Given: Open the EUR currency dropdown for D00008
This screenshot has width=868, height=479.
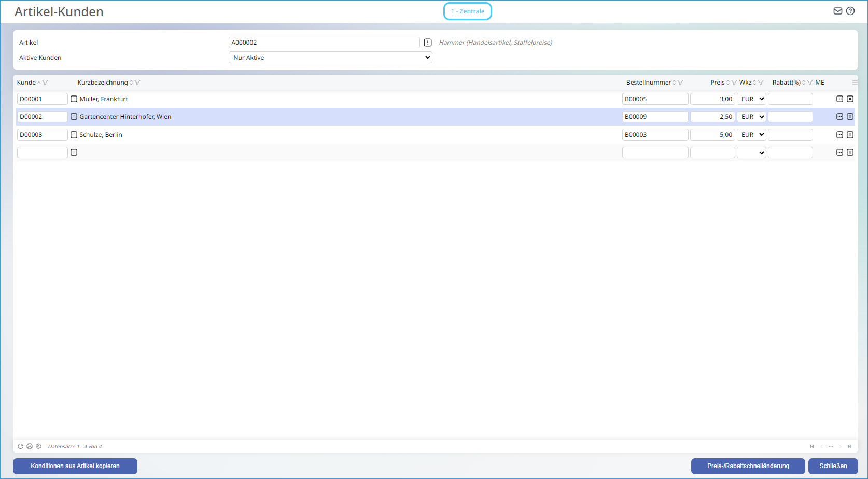Looking at the screenshot, I should click(x=751, y=135).
